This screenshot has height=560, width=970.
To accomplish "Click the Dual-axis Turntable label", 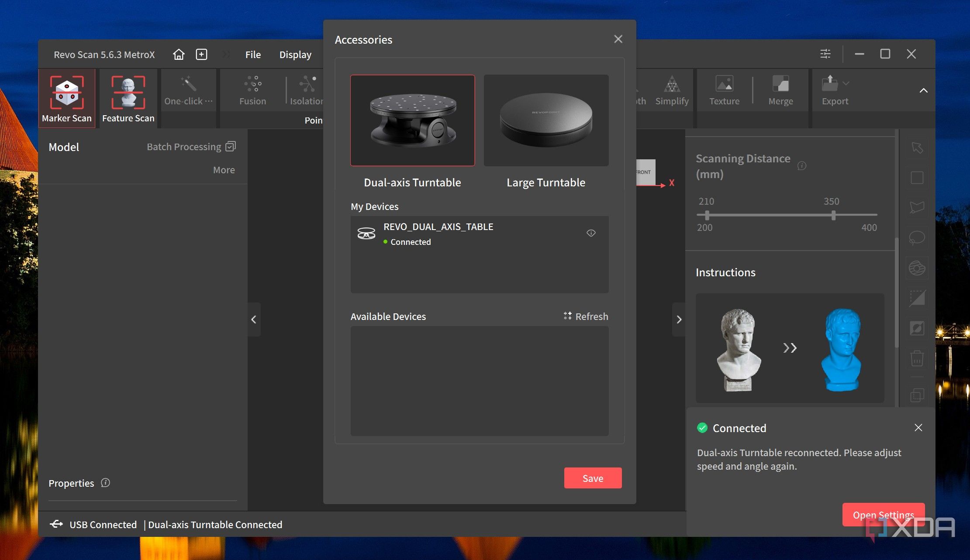I will tap(412, 182).
